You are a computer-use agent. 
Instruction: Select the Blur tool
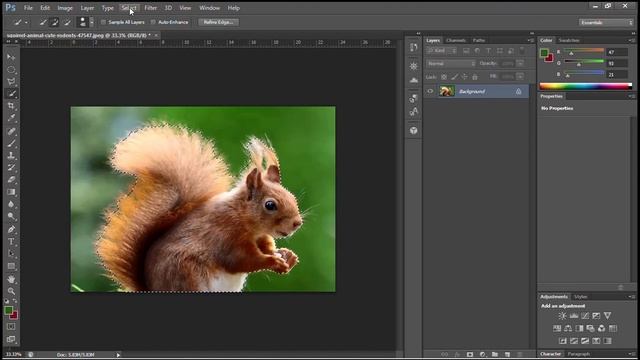pos(11,204)
